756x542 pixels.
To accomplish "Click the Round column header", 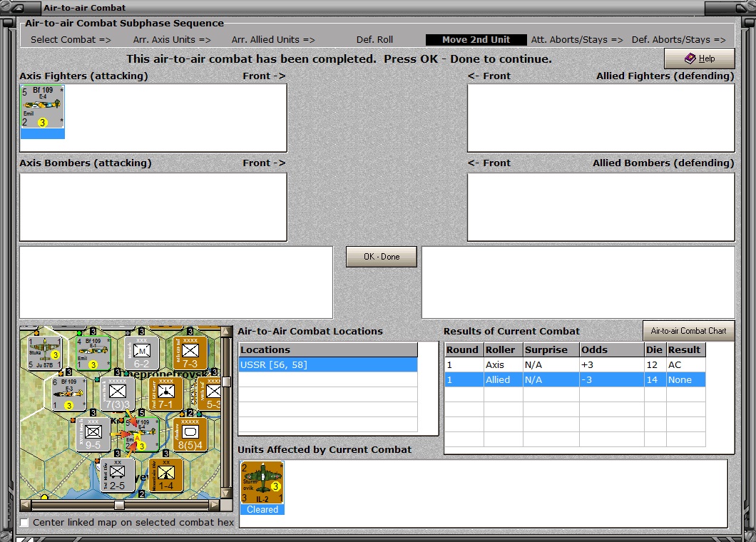I will tap(464, 349).
